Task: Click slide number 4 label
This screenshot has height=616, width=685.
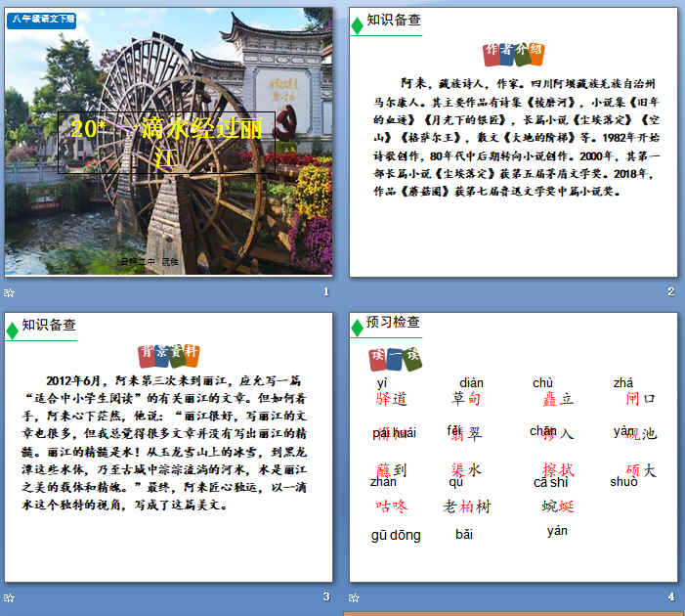Action: pyautogui.click(x=671, y=596)
